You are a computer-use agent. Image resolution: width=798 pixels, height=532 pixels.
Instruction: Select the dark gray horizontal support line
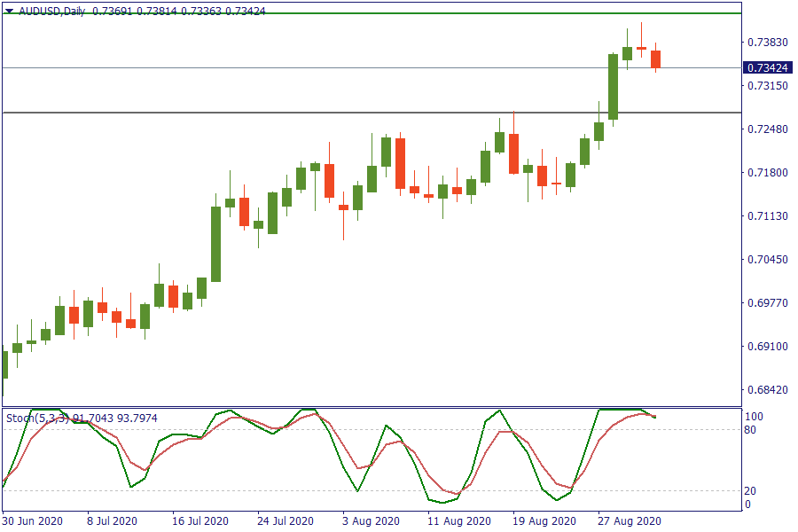(x=372, y=113)
